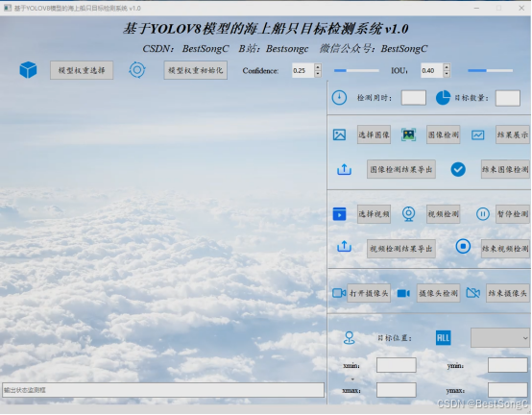
Task: Click the blue ALL icon
Action: pyautogui.click(x=443, y=338)
